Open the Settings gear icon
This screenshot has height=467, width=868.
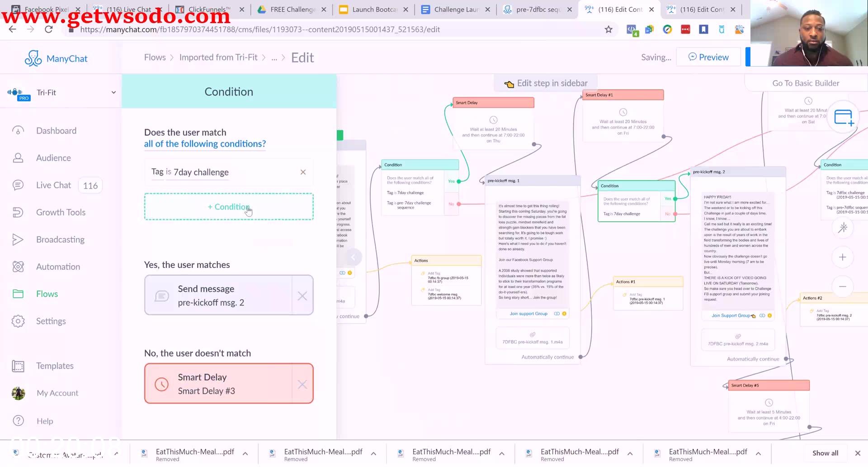click(x=18, y=321)
